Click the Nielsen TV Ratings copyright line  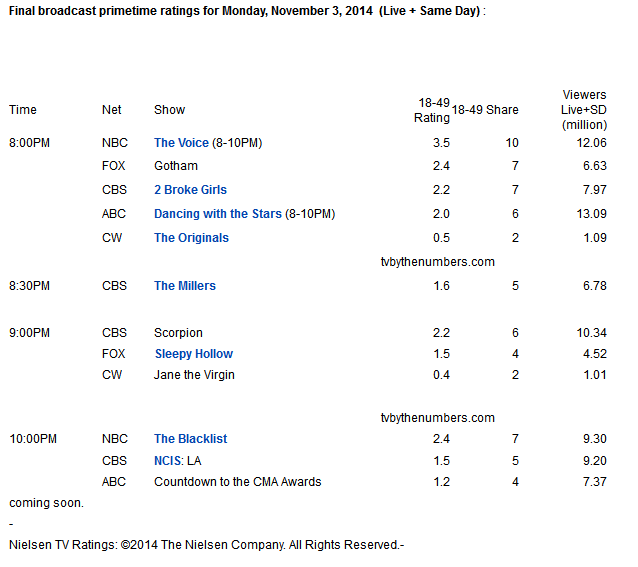206,545
